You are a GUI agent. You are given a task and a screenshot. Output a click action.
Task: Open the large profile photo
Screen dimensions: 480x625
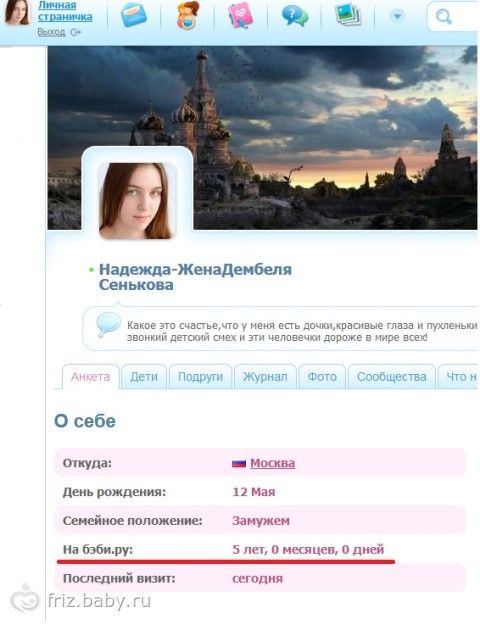tap(137, 200)
